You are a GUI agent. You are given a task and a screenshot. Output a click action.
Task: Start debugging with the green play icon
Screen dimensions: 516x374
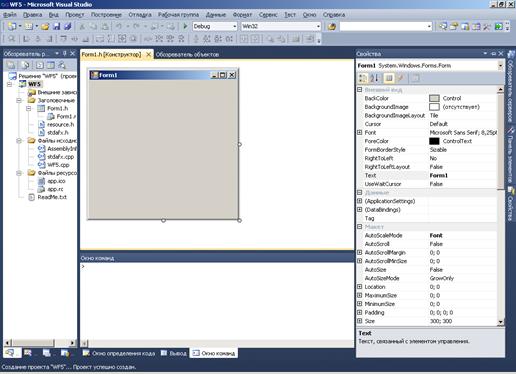point(185,26)
